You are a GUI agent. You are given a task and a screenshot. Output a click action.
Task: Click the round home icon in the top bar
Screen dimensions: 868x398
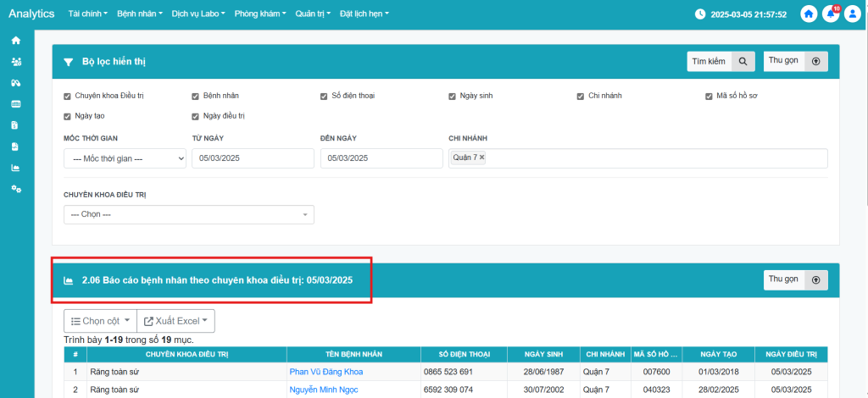(x=809, y=14)
